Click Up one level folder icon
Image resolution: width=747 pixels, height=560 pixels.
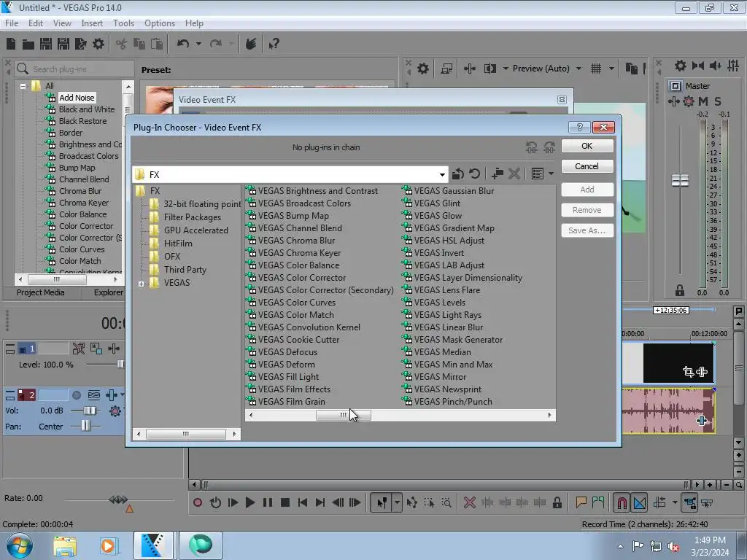click(x=458, y=174)
